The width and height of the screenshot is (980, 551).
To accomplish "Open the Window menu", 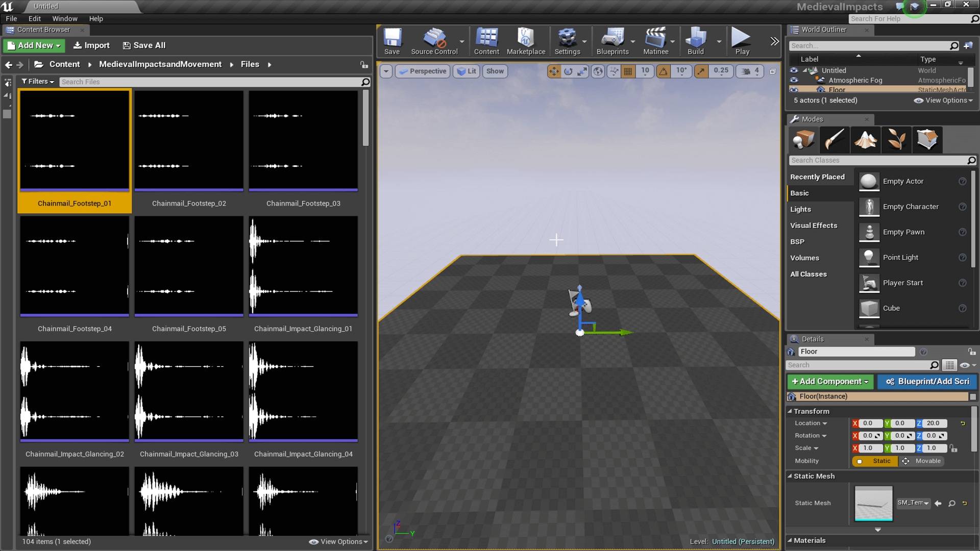I will point(65,19).
